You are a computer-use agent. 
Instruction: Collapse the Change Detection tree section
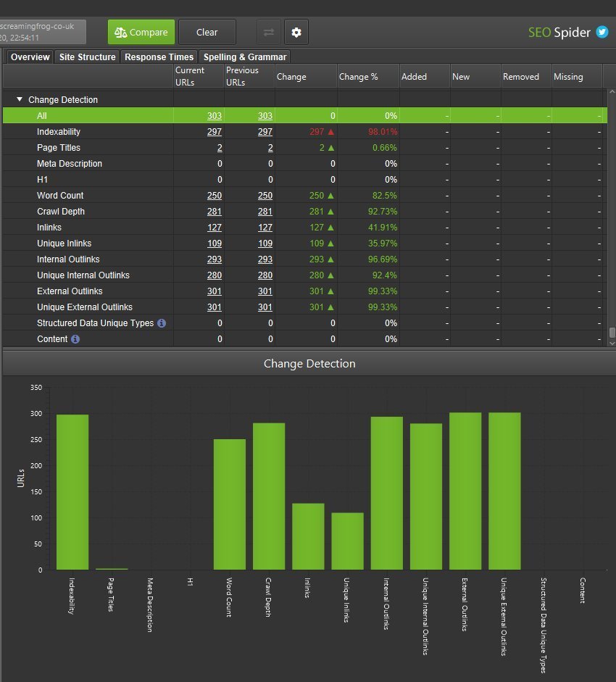click(x=18, y=99)
